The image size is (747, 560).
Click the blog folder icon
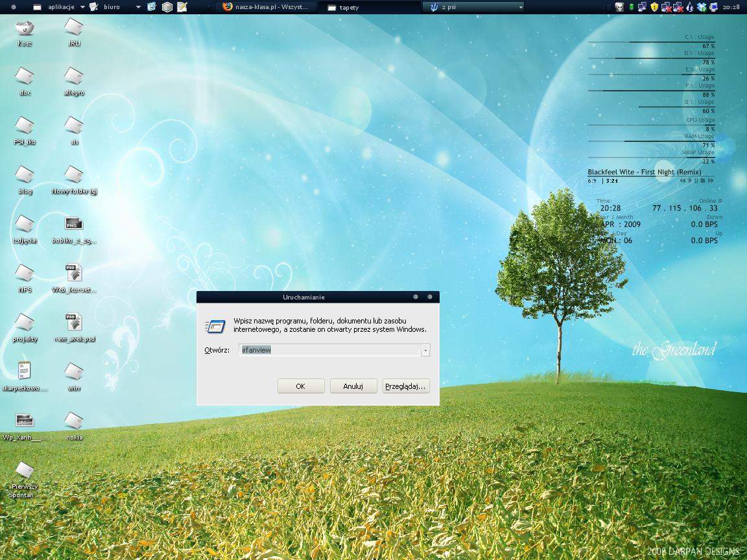(25, 175)
